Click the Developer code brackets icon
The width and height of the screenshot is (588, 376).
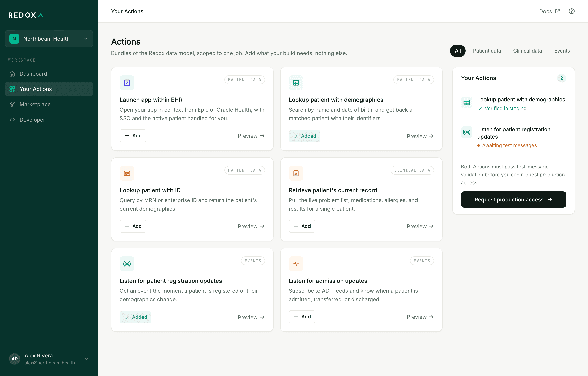click(12, 120)
